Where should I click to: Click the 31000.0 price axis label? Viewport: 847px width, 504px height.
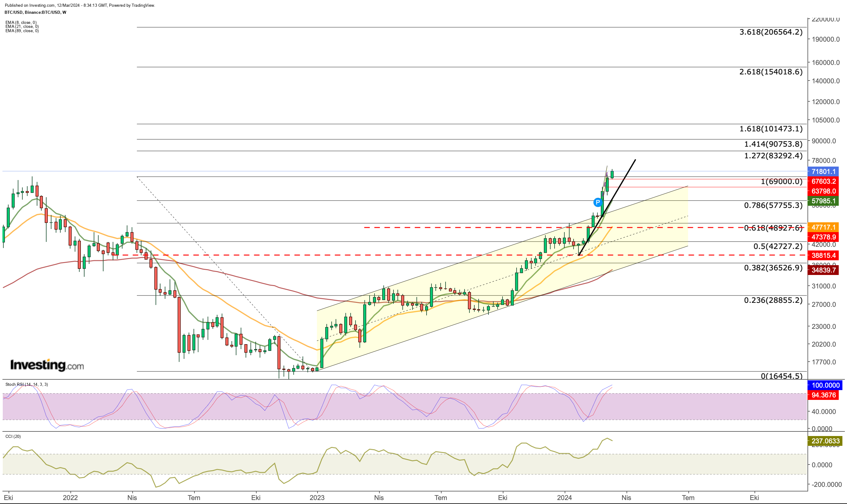(823, 286)
